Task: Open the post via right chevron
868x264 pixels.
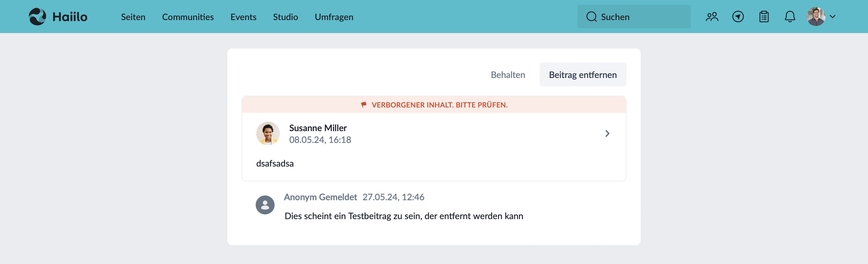Action: click(607, 133)
